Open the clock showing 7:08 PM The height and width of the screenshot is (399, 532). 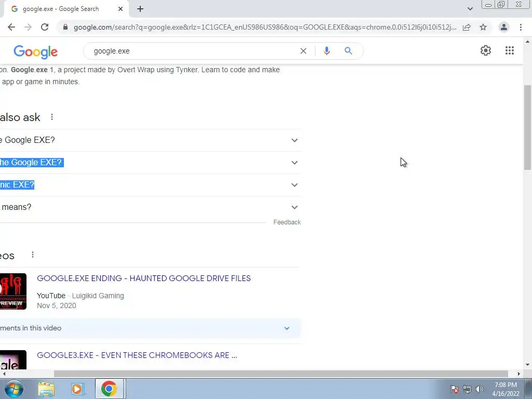point(506,389)
